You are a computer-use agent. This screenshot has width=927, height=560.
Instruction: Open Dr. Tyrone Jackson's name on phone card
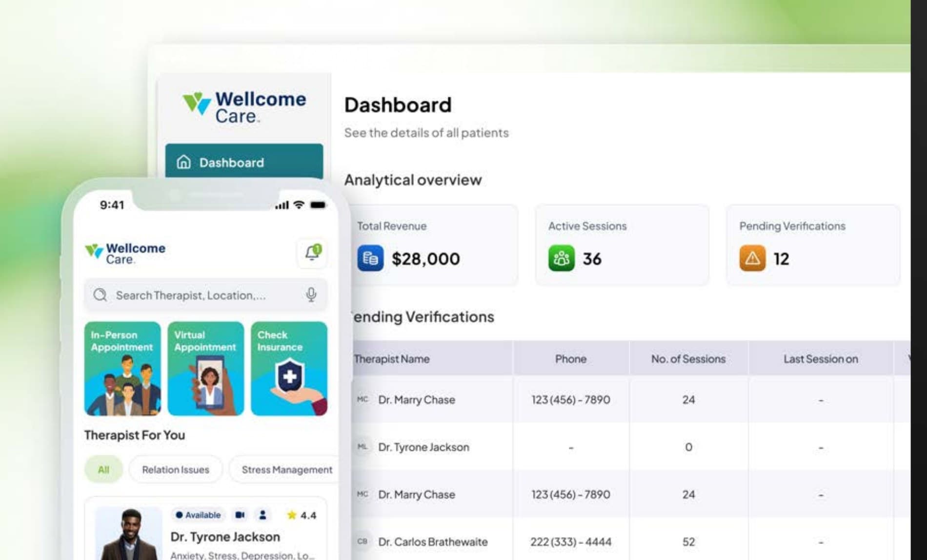click(225, 537)
